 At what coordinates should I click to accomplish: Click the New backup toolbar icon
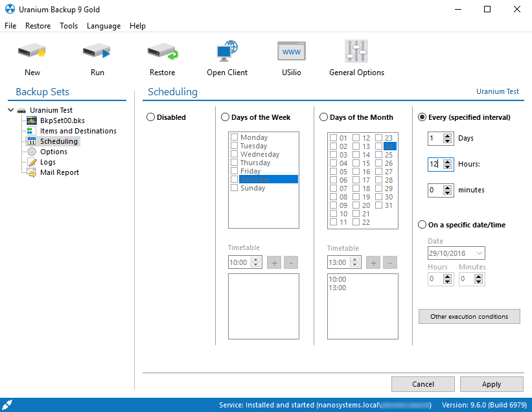32,52
